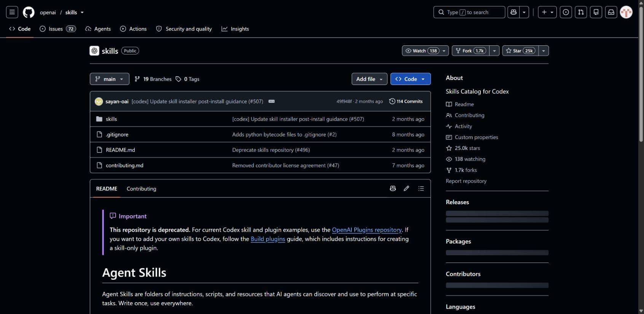Screen dimensions: 644x314
Task: Expand commit message ellipsis button
Action: click(x=271, y=101)
